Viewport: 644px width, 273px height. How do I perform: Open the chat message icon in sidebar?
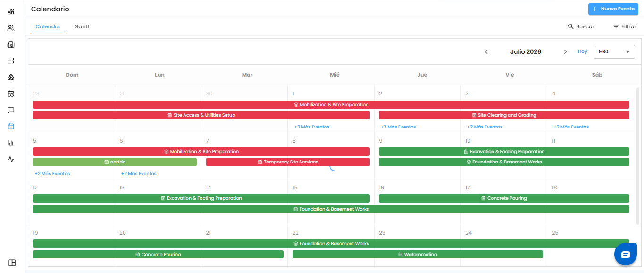[11, 110]
